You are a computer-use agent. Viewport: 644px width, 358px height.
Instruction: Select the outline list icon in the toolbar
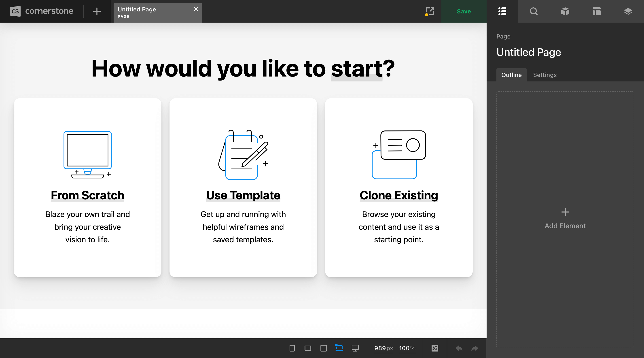[502, 11]
